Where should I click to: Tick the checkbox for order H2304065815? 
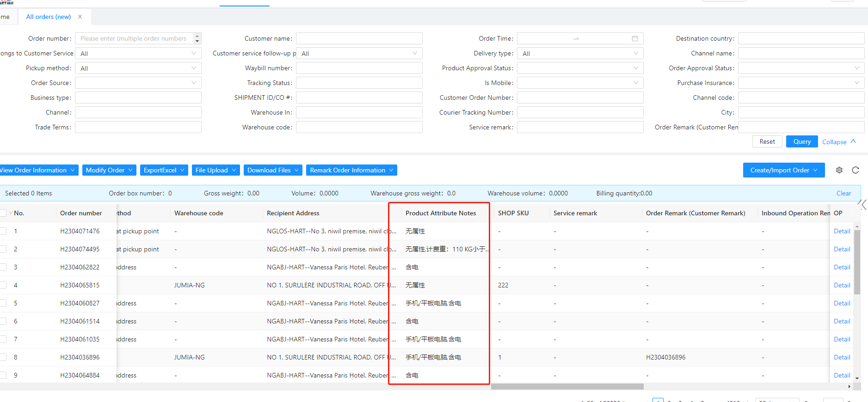(3, 285)
